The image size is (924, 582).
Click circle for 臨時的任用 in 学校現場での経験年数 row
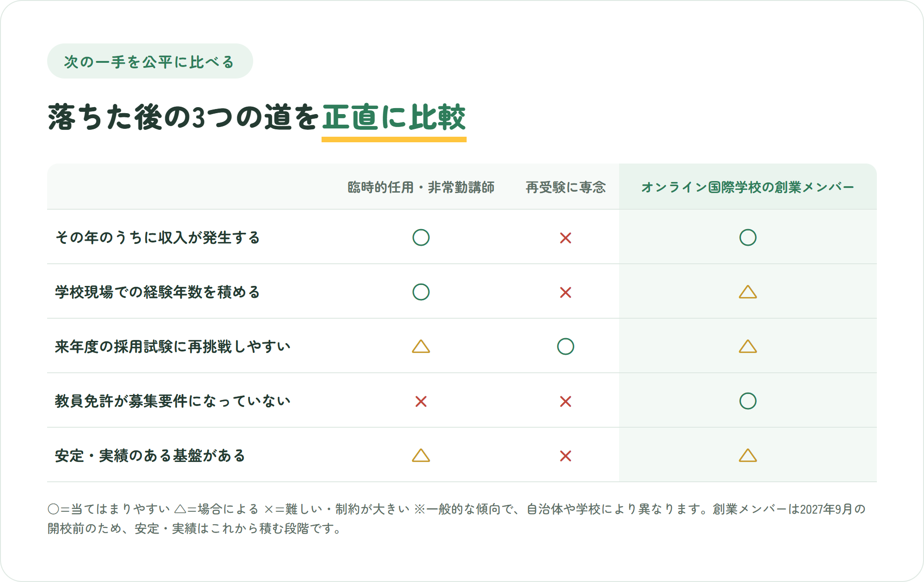pyautogui.click(x=421, y=292)
